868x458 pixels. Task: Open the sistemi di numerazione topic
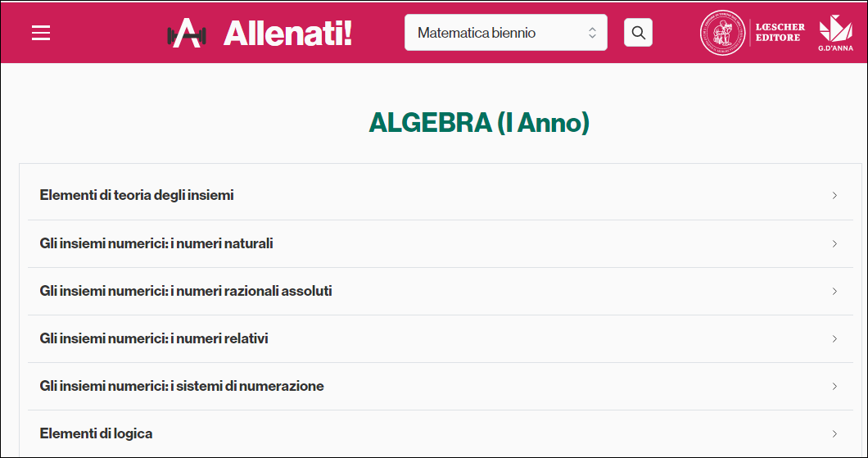click(182, 386)
